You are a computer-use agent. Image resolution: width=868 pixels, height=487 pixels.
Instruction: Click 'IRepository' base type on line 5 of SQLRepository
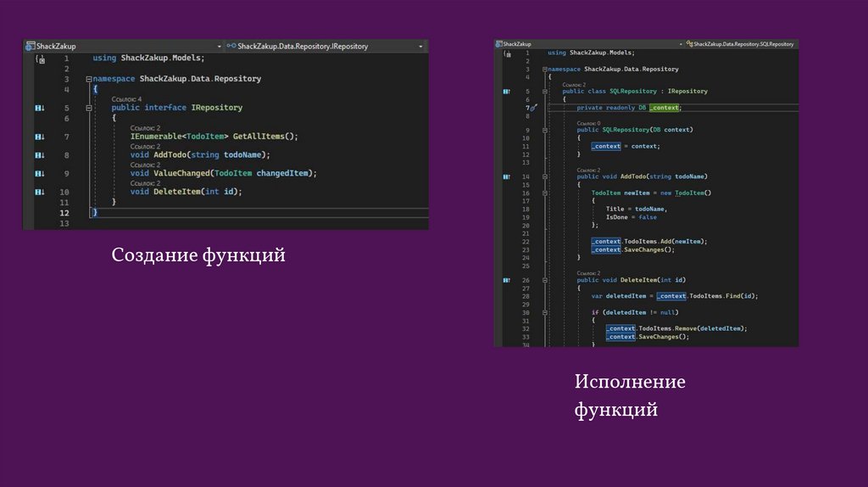pyautogui.click(x=687, y=92)
